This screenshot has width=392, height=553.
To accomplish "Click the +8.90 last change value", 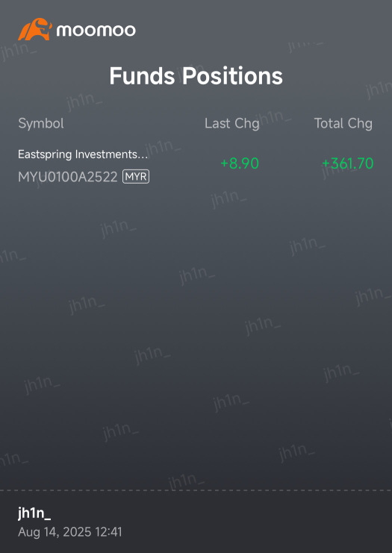I will 240,163.
